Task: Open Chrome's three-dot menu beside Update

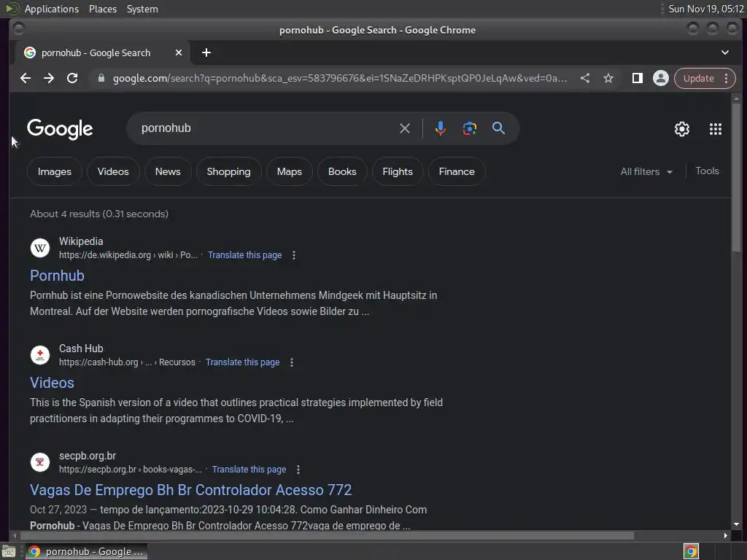Action: (x=726, y=78)
